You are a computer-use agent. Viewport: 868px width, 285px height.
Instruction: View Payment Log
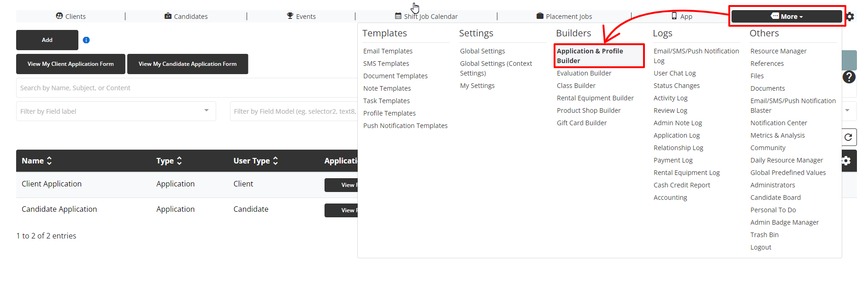(x=673, y=160)
